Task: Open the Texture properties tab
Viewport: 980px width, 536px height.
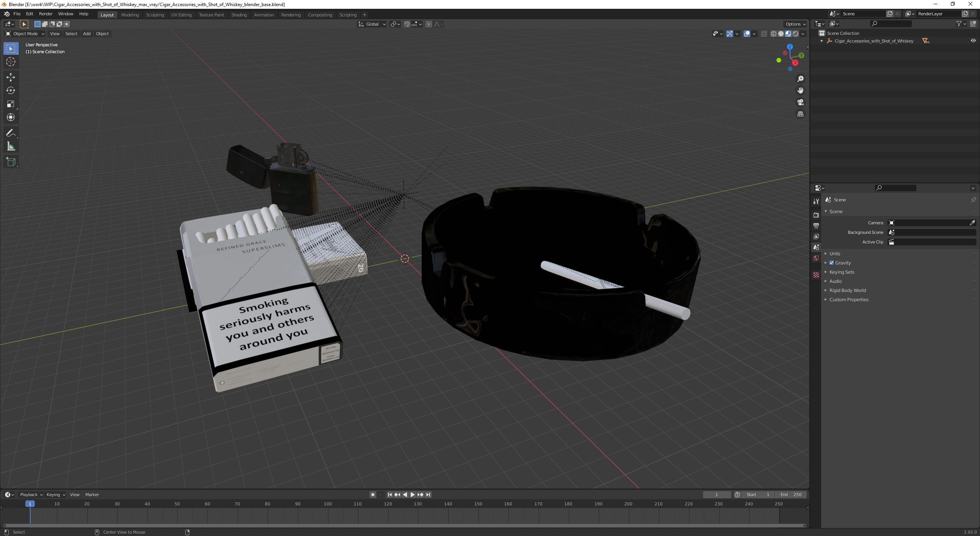Action: coord(816,275)
